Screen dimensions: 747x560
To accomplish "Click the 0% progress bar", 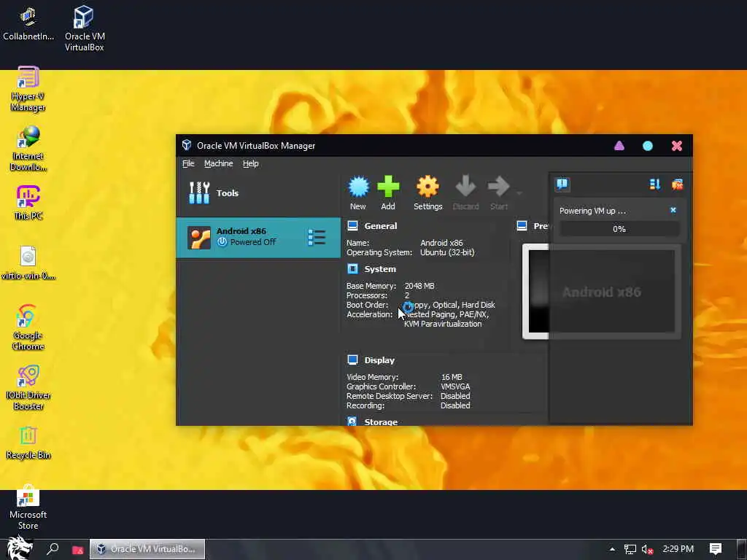I will coord(619,229).
